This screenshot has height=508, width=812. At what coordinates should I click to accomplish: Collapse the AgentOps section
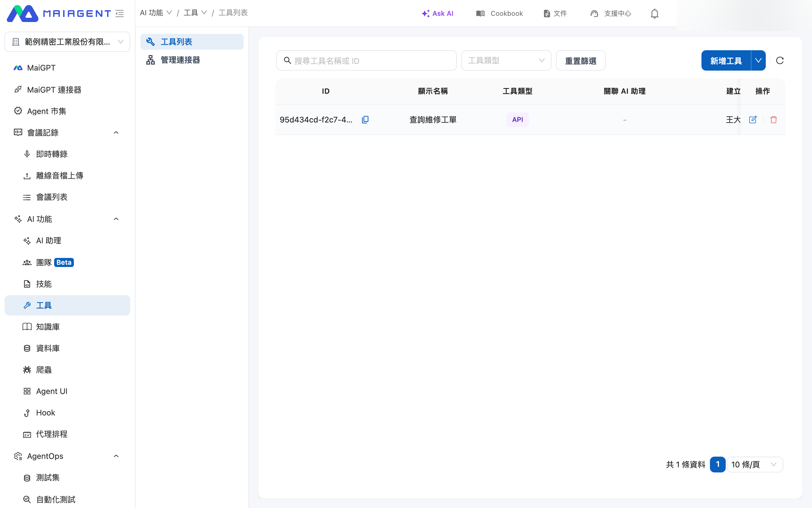point(116,456)
